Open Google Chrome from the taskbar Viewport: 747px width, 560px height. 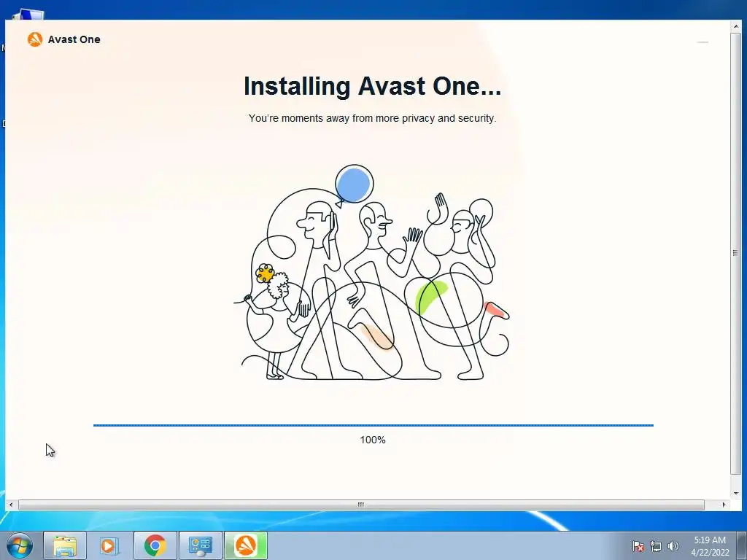point(155,545)
